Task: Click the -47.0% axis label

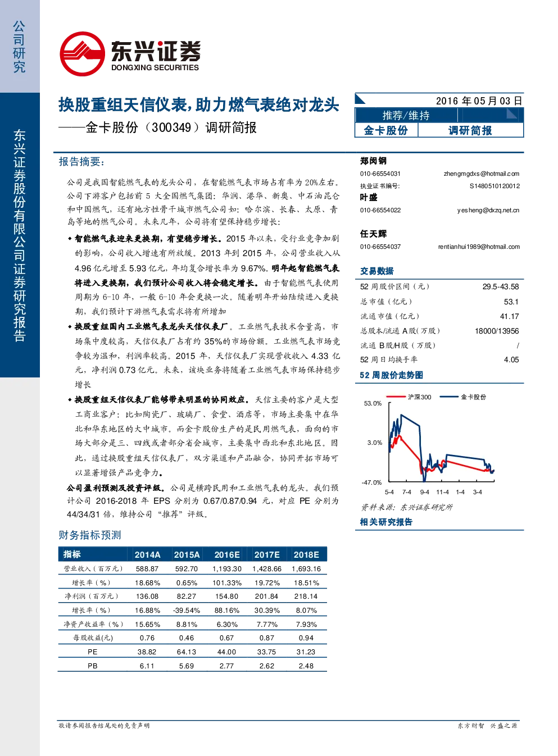Action: click(x=371, y=482)
